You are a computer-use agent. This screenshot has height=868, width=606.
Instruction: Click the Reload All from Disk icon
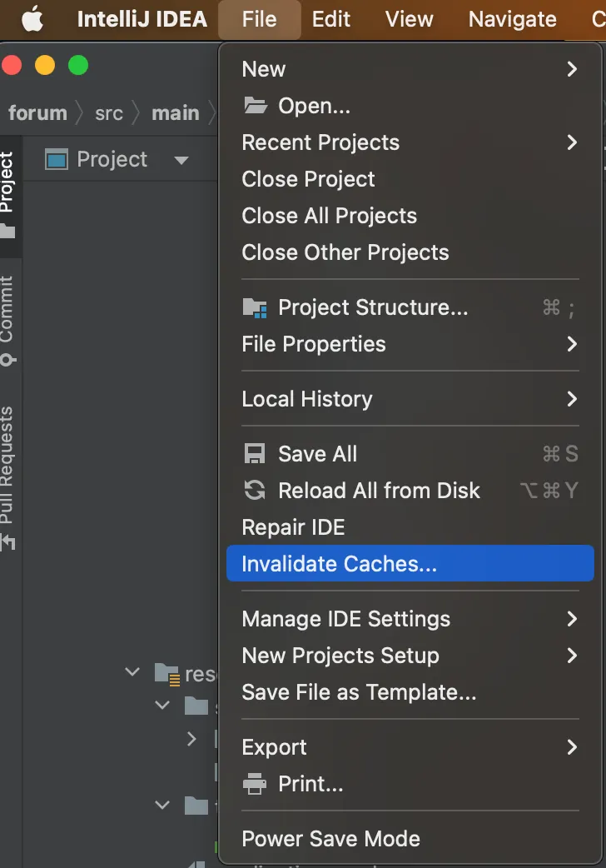coord(254,491)
